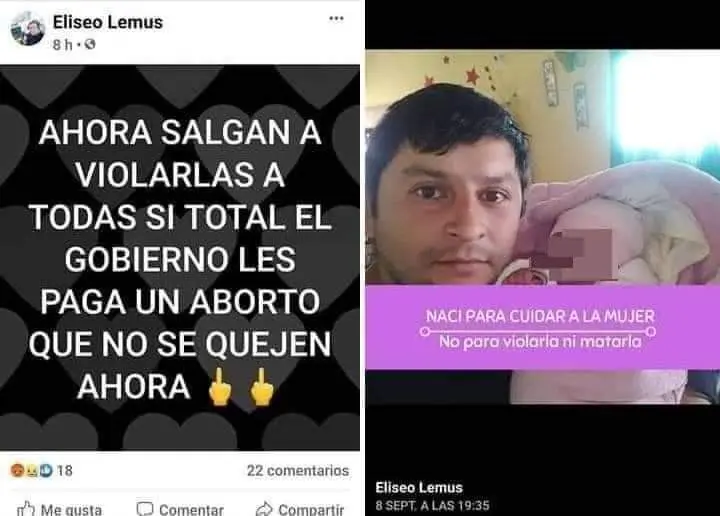This screenshot has width=720, height=516.
Task: Click the angry reaction emoji icon
Action: [x=17, y=470]
